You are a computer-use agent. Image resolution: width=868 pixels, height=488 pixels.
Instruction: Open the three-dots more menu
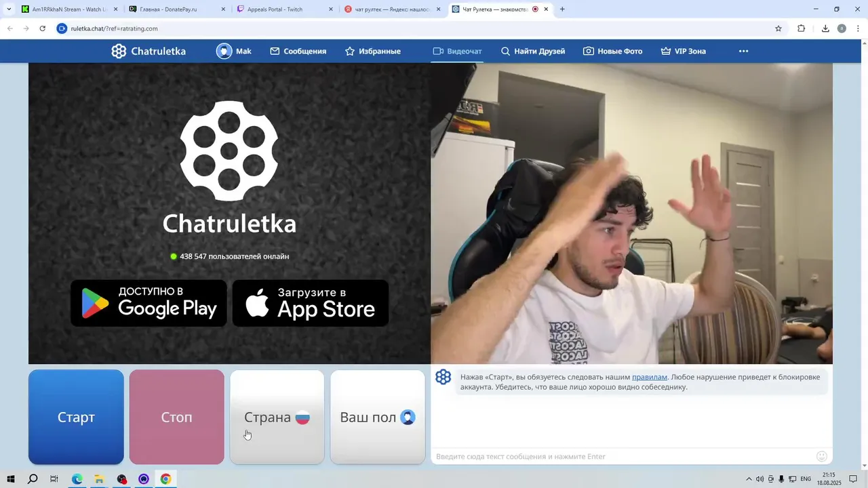point(743,51)
